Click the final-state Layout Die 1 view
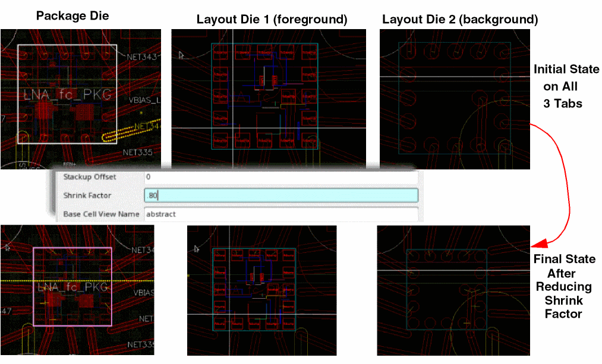 tap(262, 290)
